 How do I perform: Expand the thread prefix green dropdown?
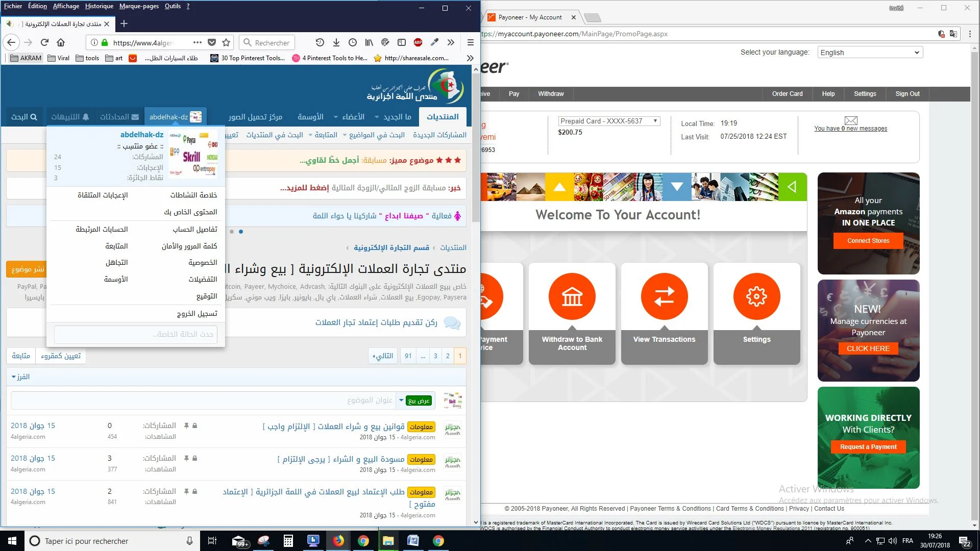[418, 400]
